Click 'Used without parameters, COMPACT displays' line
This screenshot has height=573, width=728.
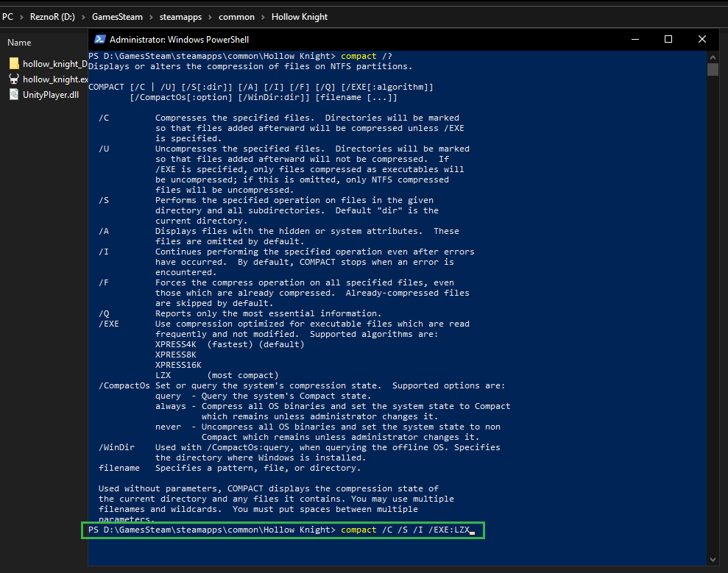(269, 488)
